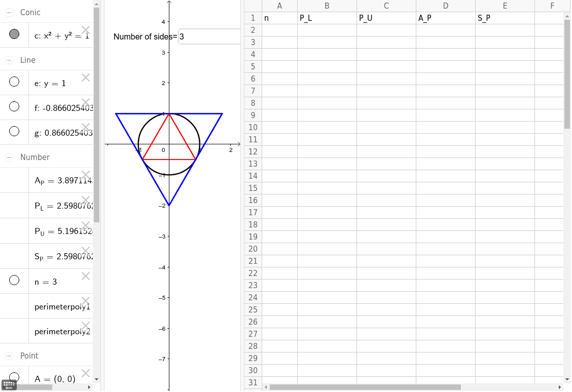Select spreadsheet column D header

(445, 6)
